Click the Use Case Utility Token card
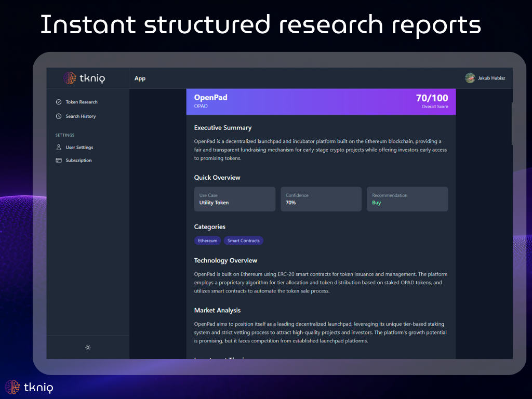The height and width of the screenshot is (399, 532). [235, 199]
